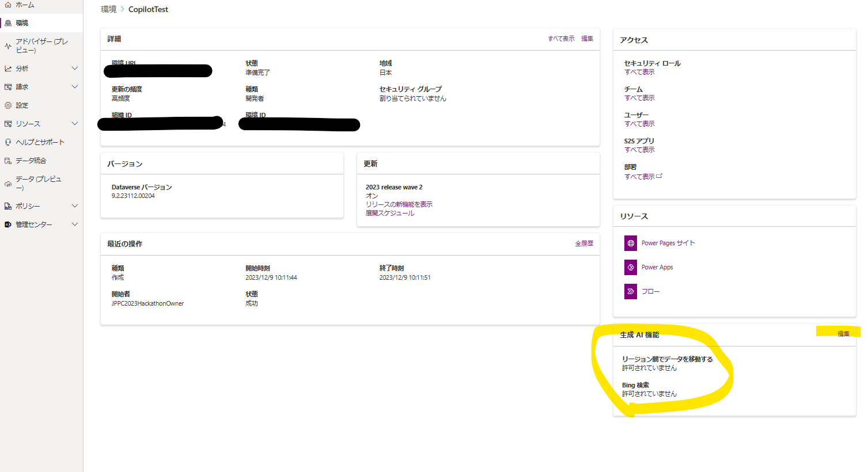Click the 環境 environments icon in sidebar

pos(8,23)
